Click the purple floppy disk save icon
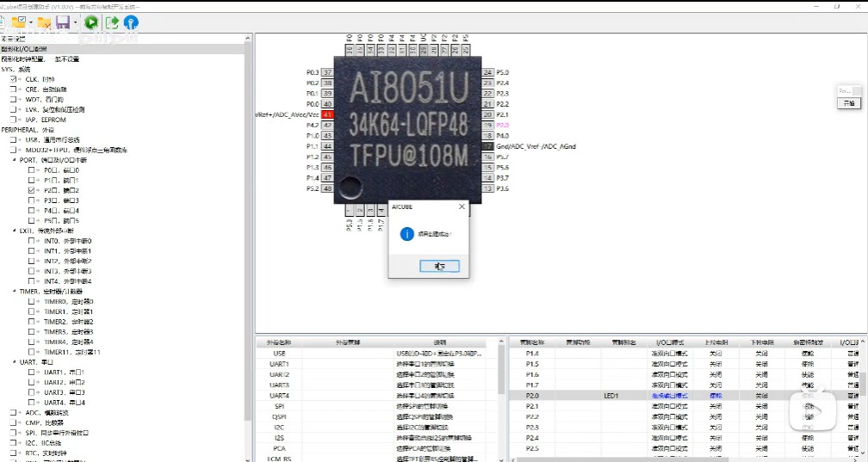 [x=62, y=22]
